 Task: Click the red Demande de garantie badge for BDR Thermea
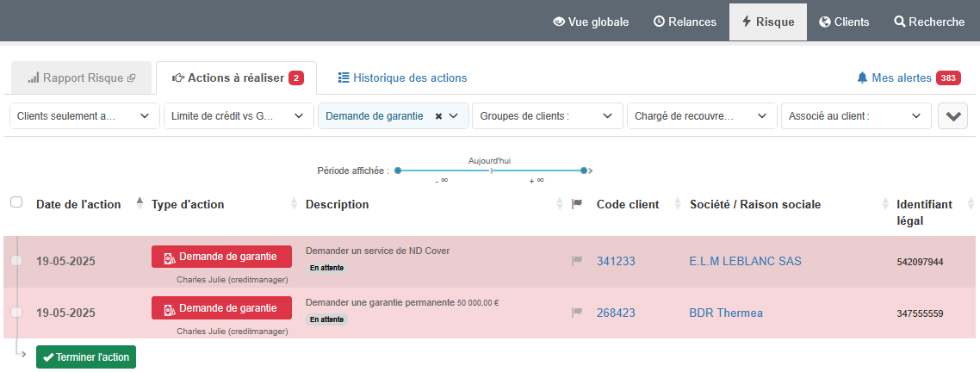point(221,307)
